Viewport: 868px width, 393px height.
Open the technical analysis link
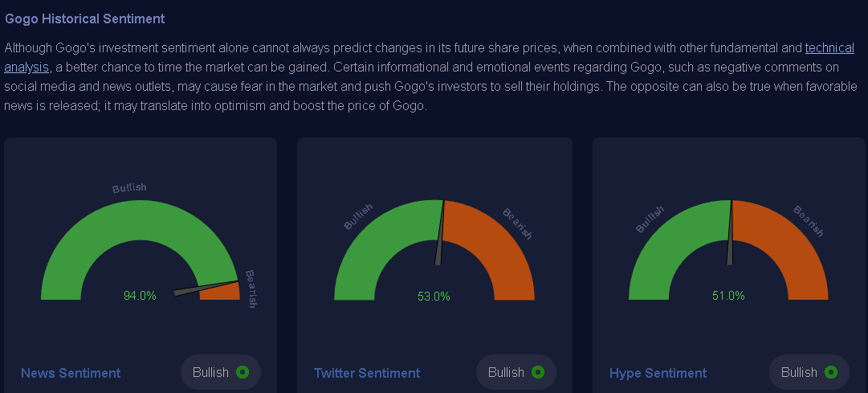[x=829, y=48]
